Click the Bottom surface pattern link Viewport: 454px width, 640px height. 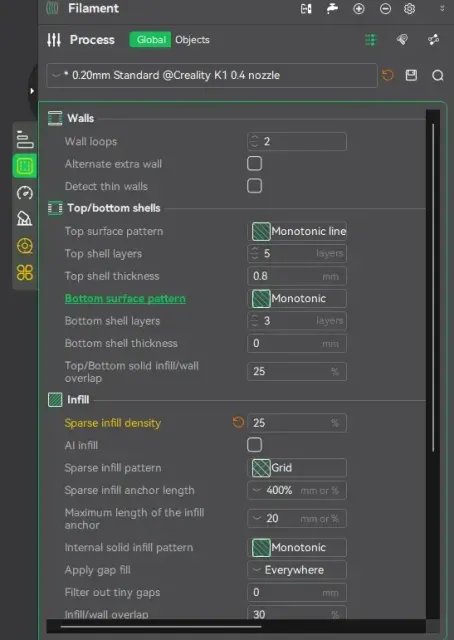pyautogui.click(x=125, y=298)
